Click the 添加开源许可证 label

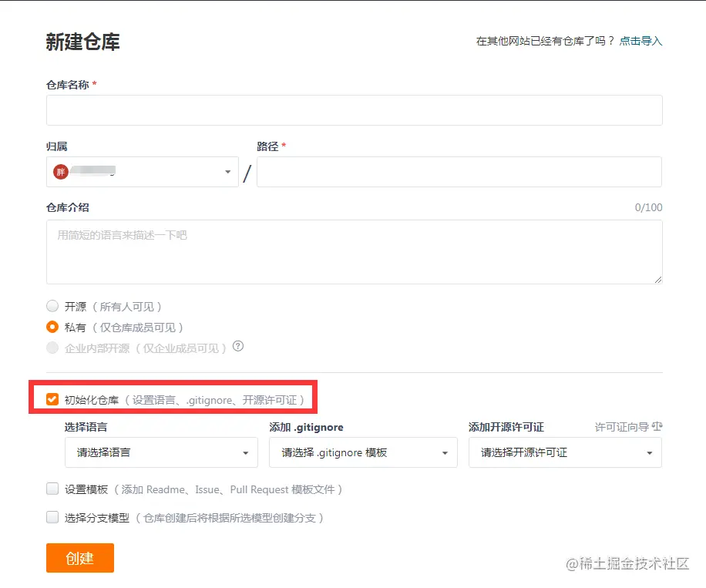[506, 427]
